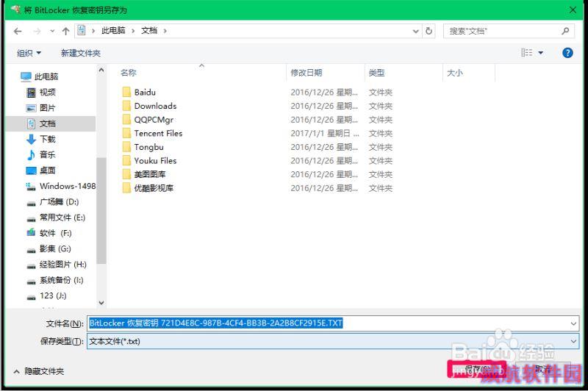Expand address bar history dropdown
Image resolution: width=588 pixels, height=391 pixels.
point(415,31)
